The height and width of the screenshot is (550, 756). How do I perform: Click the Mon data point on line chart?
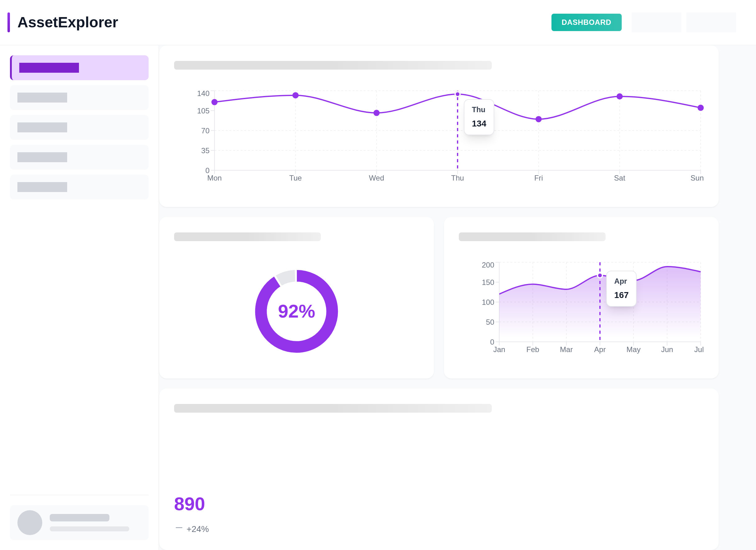coord(214,102)
